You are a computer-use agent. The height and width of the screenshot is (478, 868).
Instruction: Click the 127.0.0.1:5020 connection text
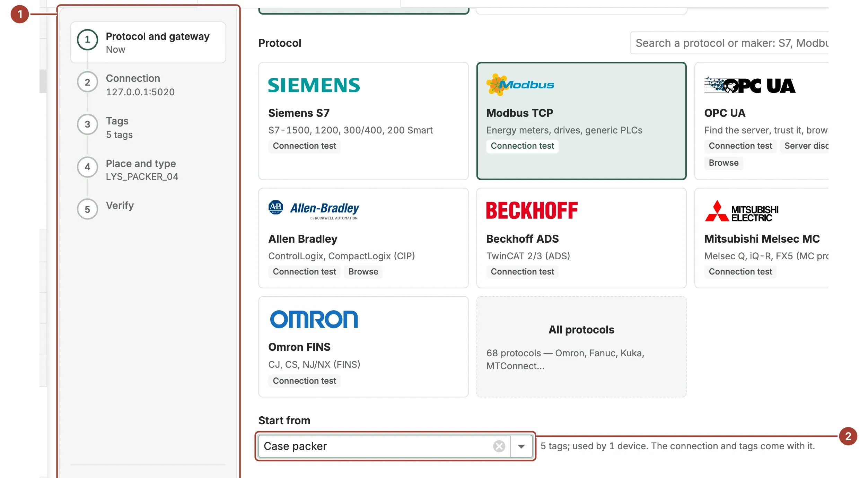click(140, 92)
